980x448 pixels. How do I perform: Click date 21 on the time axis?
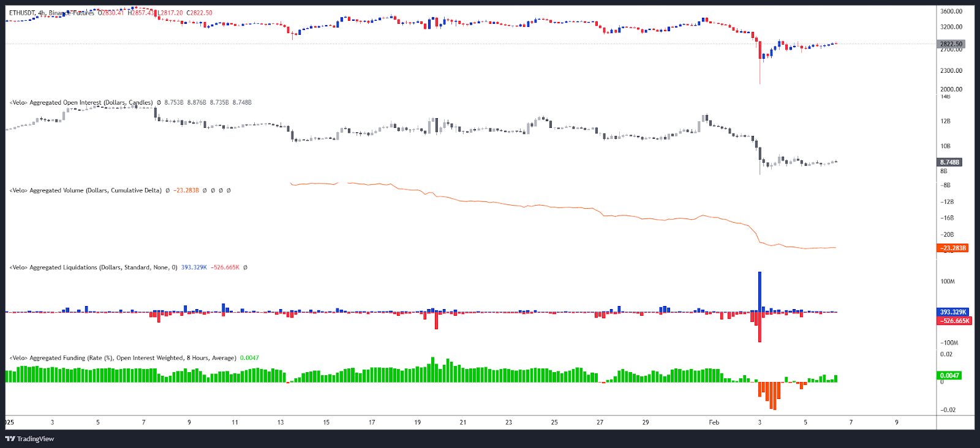coord(463,422)
